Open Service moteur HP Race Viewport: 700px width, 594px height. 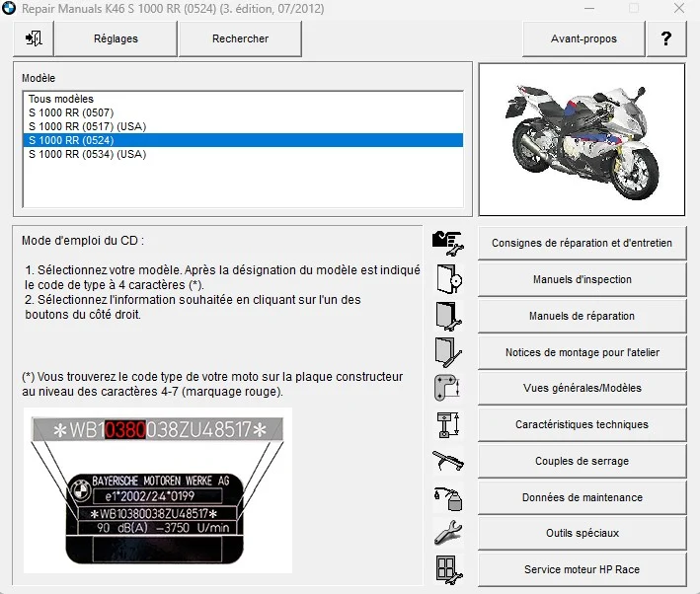point(582,569)
